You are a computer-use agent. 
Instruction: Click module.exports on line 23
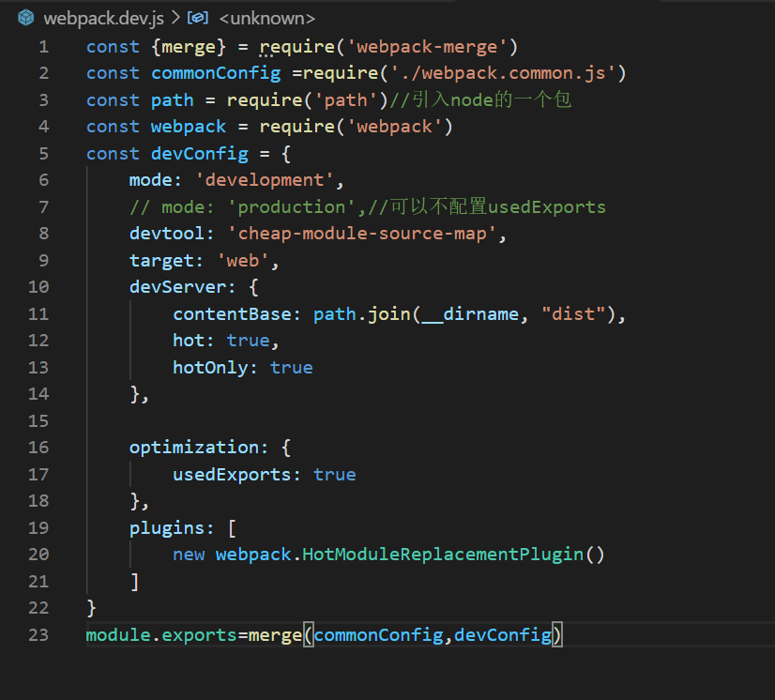click(x=161, y=634)
